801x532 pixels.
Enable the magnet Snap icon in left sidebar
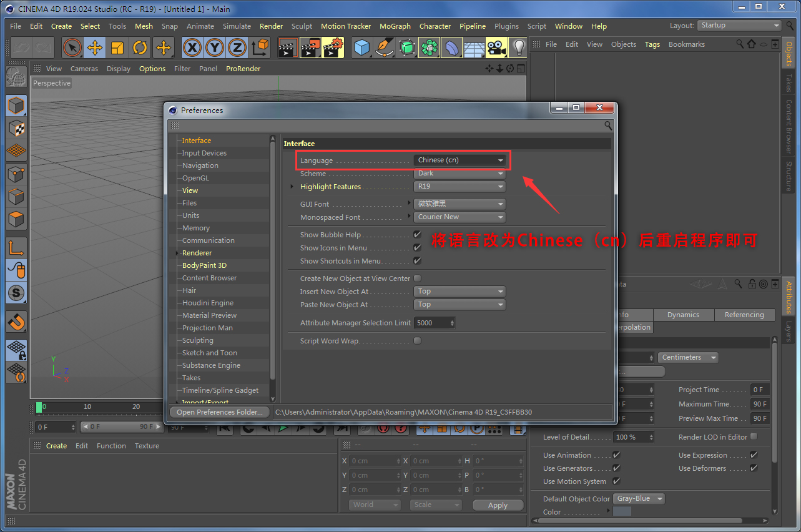(17, 322)
